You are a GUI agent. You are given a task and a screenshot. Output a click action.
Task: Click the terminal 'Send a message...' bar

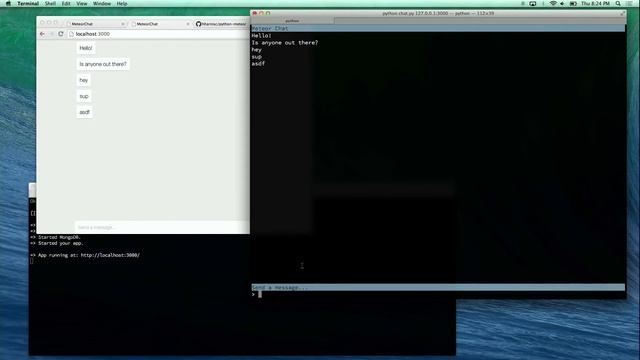point(438,287)
